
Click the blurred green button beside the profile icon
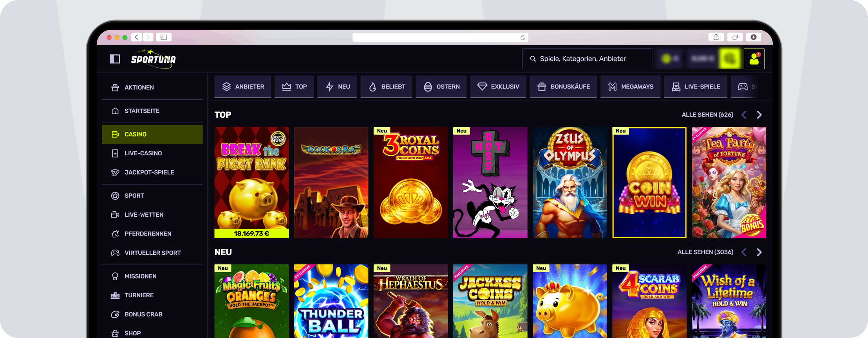tap(730, 59)
